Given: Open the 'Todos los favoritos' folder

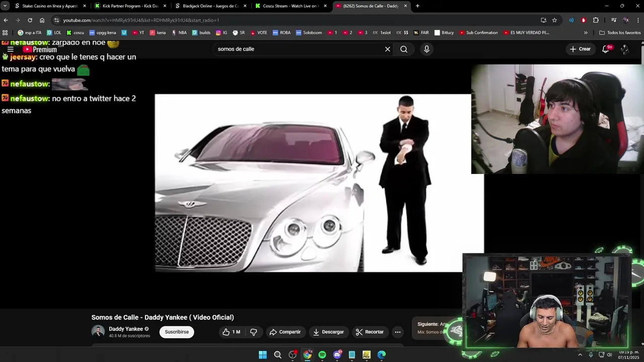Looking at the screenshot, I should click(620, 33).
